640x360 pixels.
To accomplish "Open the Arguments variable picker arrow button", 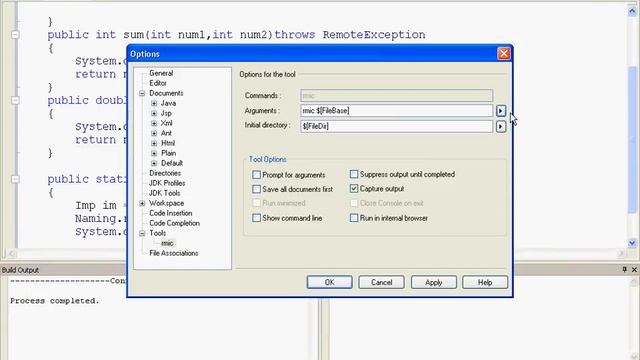I will tap(501, 111).
